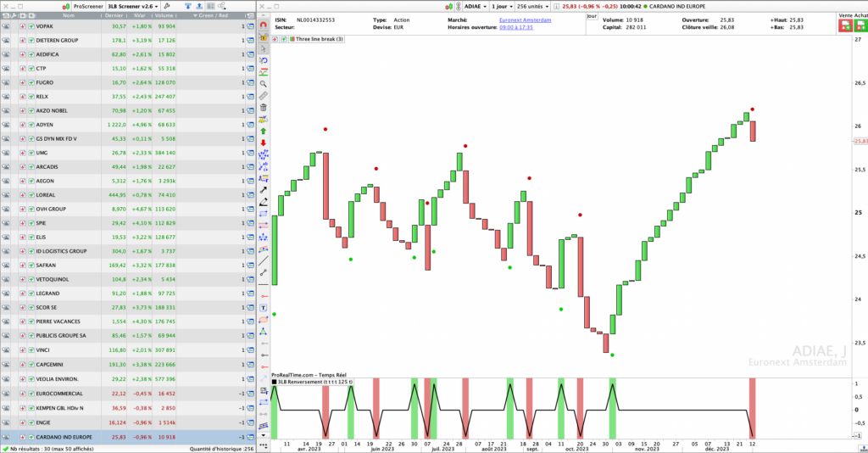Image resolution: width=868 pixels, height=453 pixels.
Task: Click the blue import arrow icon
Action: [187, 6]
